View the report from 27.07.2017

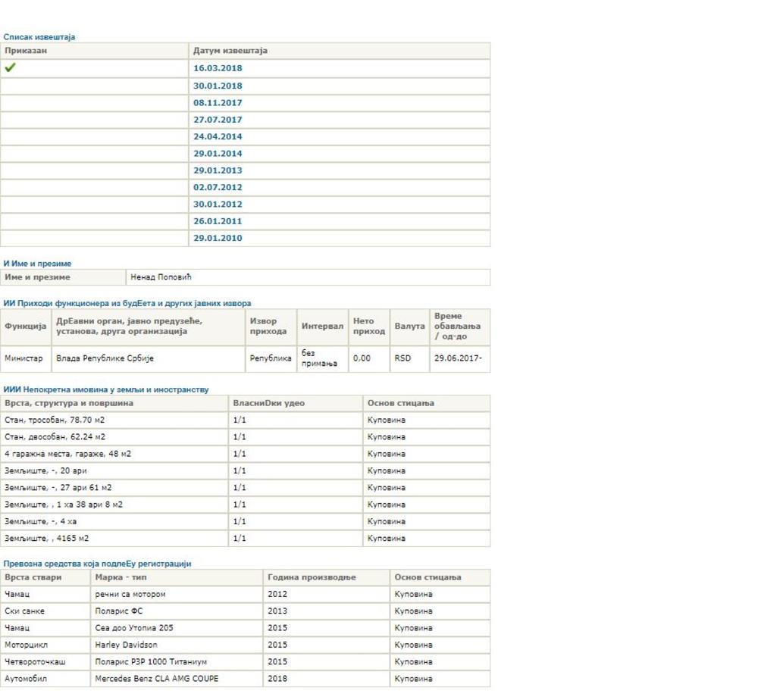click(218, 120)
